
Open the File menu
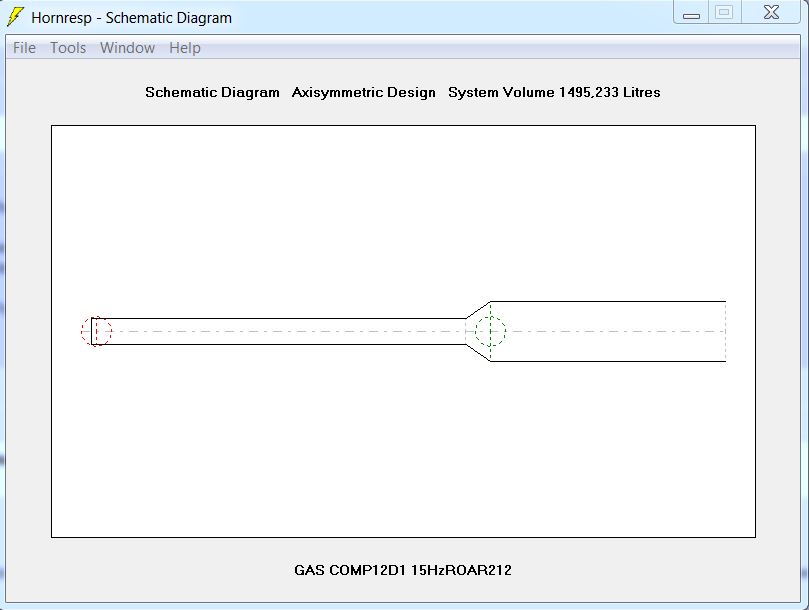coord(24,48)
